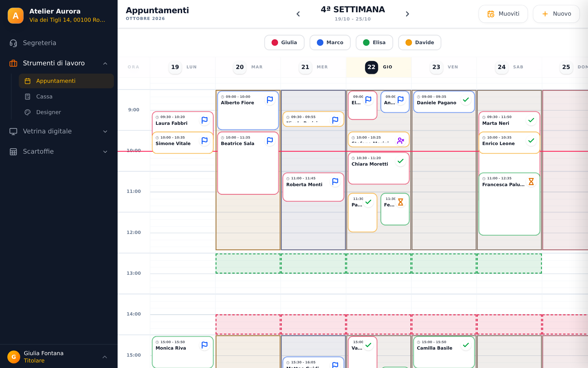Image resolution: width=588 pixels, height=368 pixels.
Task: Toggle Marco staff filter
Action: (x=330, y=42)
